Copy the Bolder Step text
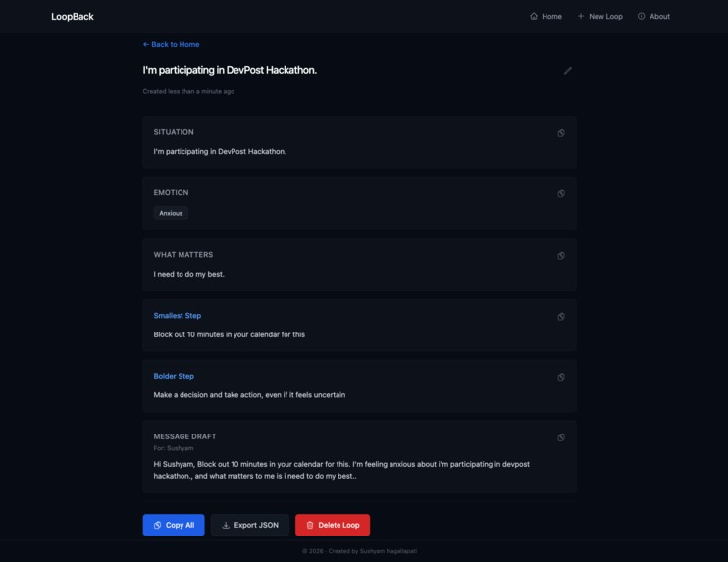Viewport: 728px width, 562px height. pyautogui.click(x=561, y=378)
